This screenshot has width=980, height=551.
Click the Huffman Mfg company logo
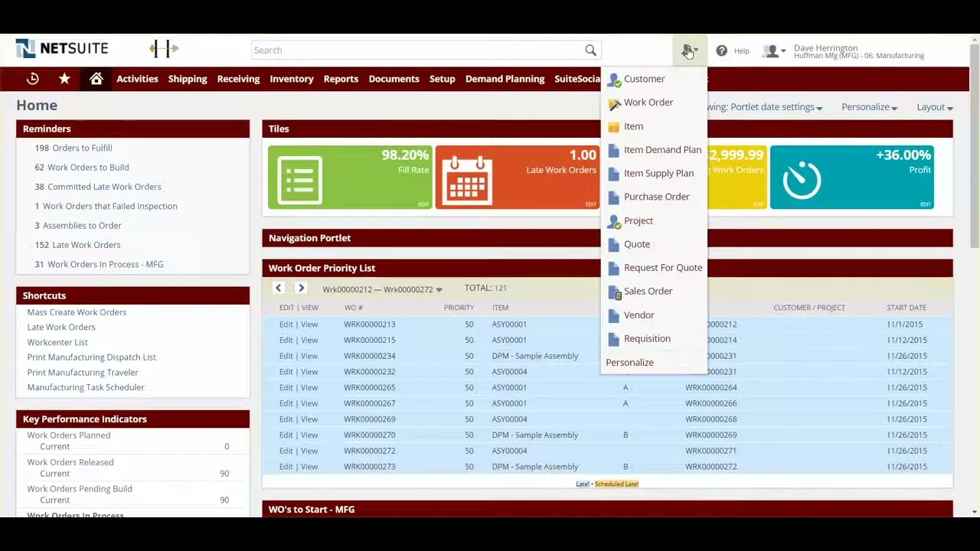click(x=164, y=49)
